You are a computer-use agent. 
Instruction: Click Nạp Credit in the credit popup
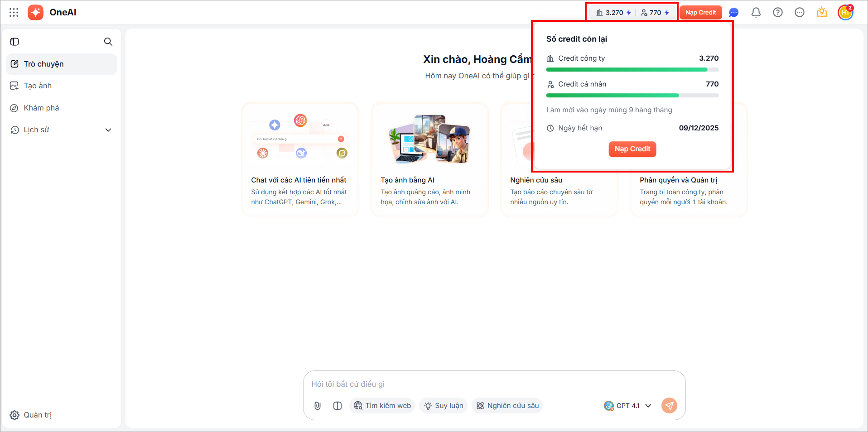tap(632, 149)
